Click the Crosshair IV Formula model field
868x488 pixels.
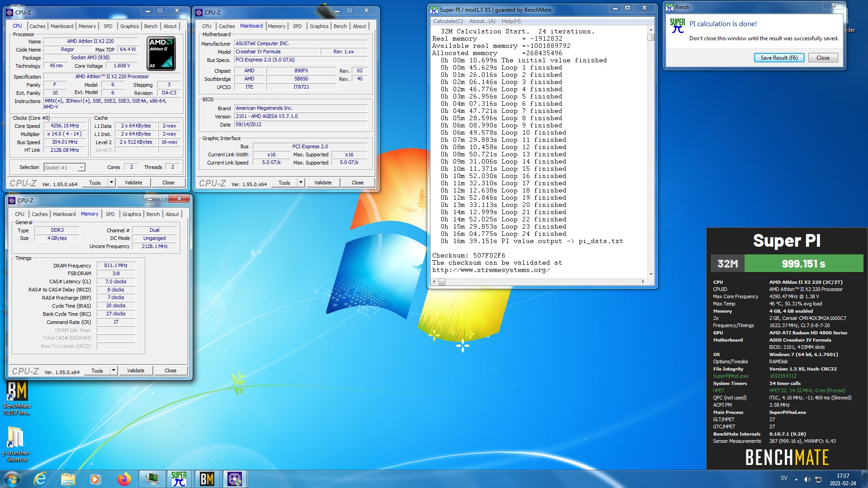(x=276, y=52)
